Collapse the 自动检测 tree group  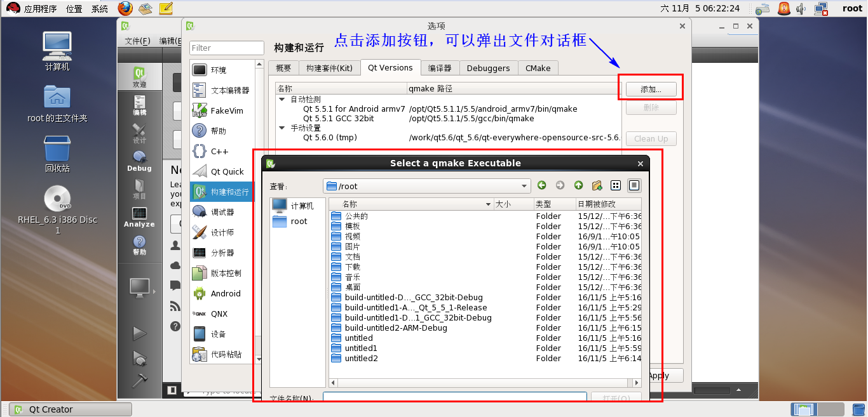point(282,100)
